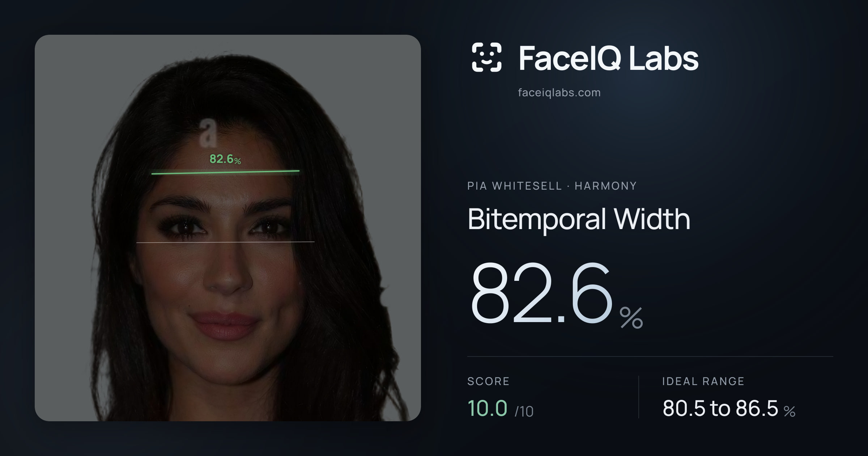Click the FaceIQ Labs title text
Viewport: 868px width, 456px height.
point(608,58)
